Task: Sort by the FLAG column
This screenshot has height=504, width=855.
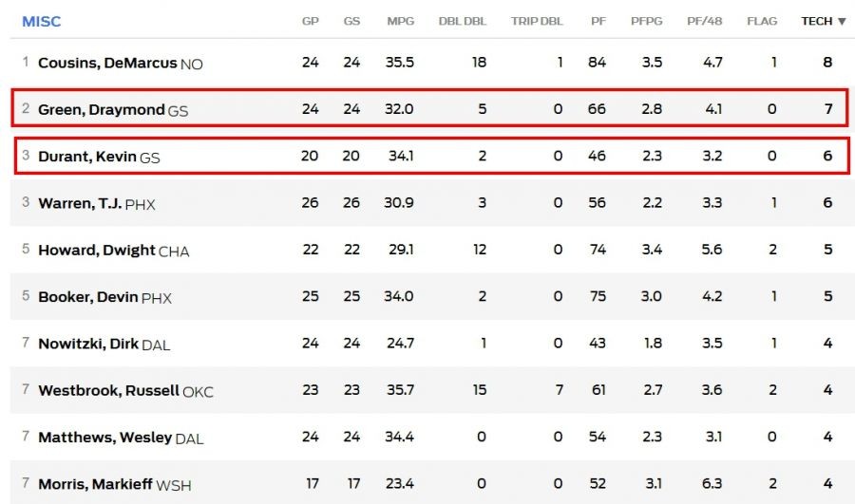Action: (x=761, y=21)
